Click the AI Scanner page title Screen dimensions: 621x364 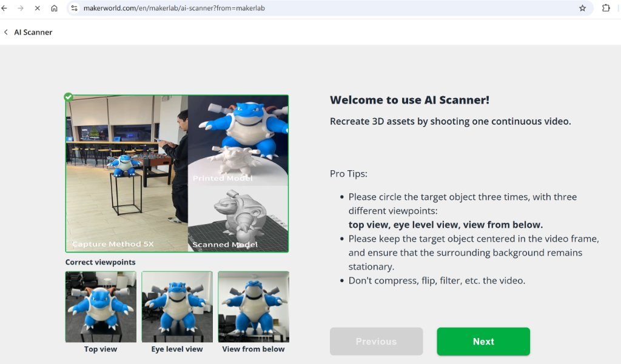(x=33, y=33)
